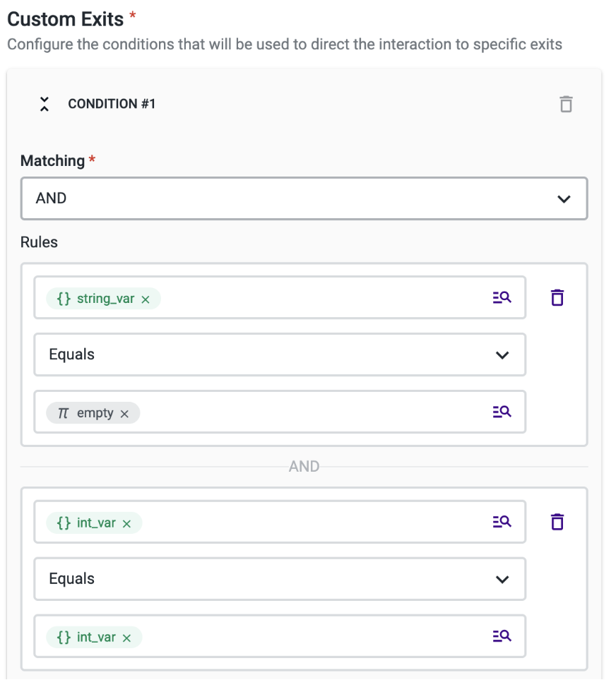The image size is (616, 692).
Task: Collapse the Condition #1 section
Action: pyautogui.click(x=45, y=105)
